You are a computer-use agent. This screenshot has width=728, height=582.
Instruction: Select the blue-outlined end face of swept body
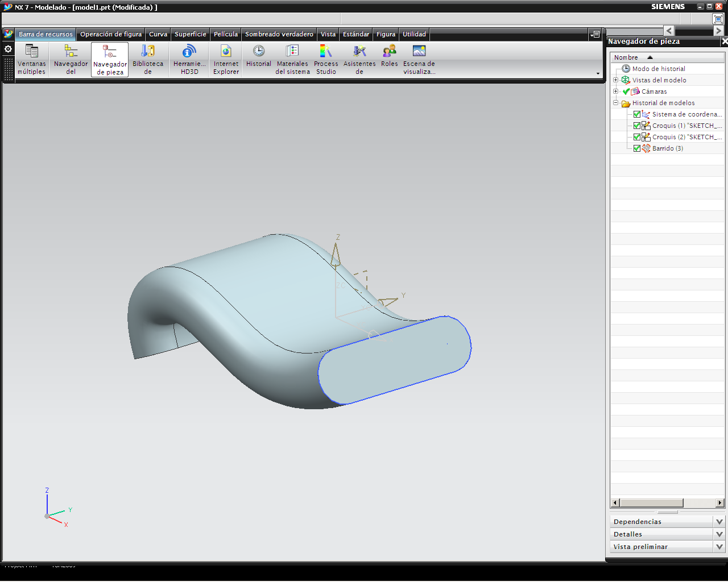(x=395, y=360)
